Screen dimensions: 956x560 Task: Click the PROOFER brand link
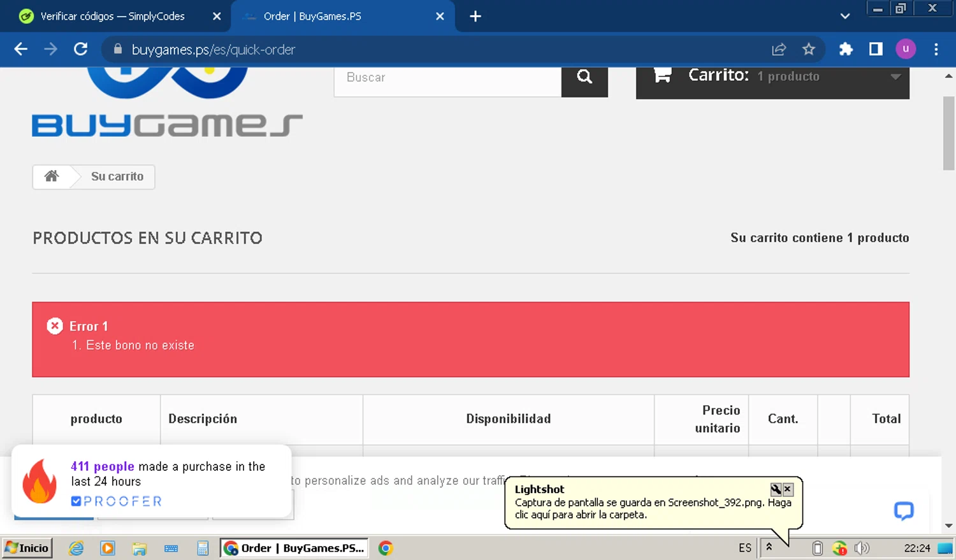click(117, 501)
